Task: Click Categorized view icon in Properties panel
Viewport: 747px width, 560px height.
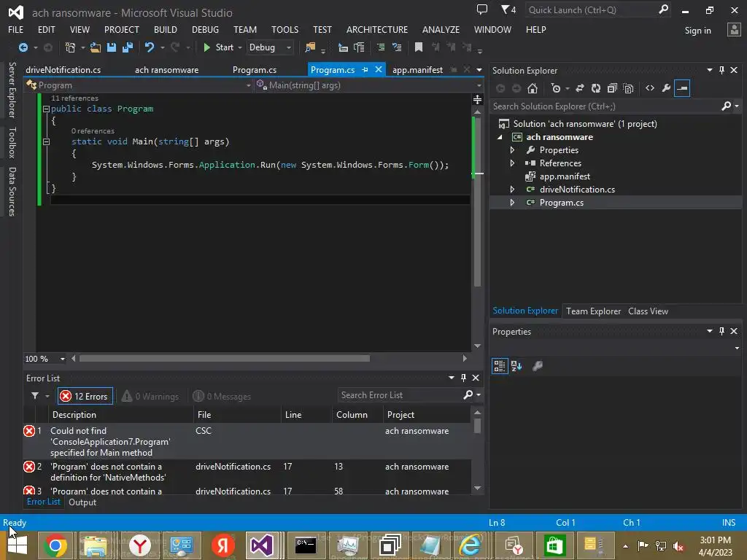Action: [499, 366]
